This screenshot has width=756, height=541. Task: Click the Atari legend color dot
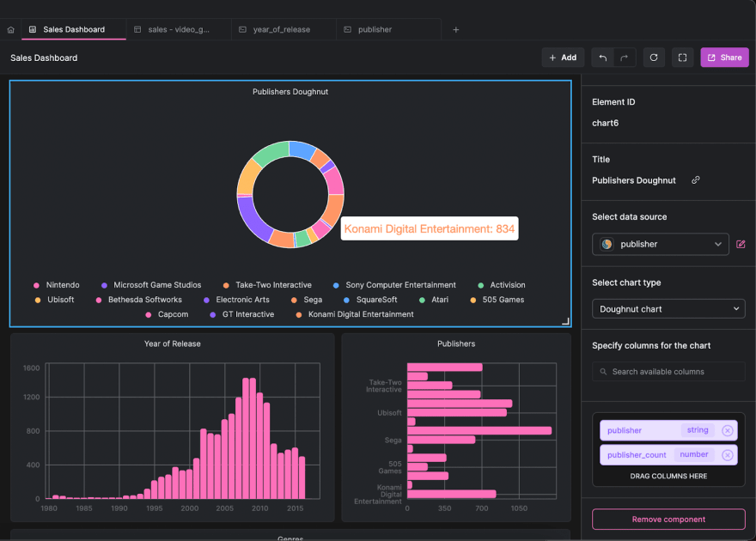[422, 301]
